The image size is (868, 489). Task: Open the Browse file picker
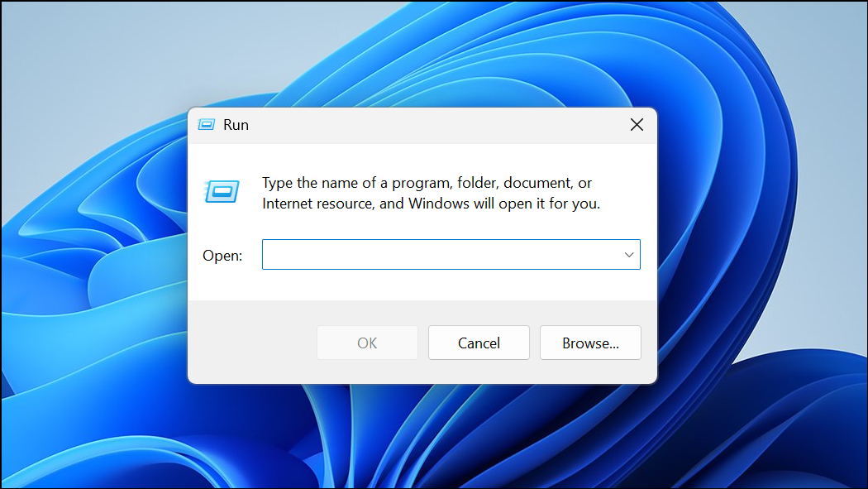590,342
